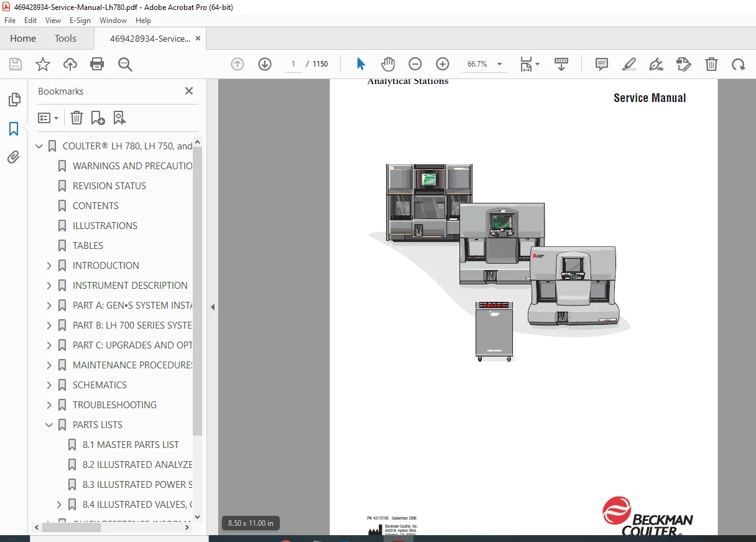Image resolution: width=756 pixels, height=542 pixels.
Task: Click the Save file icon
Action: point(16,64)
